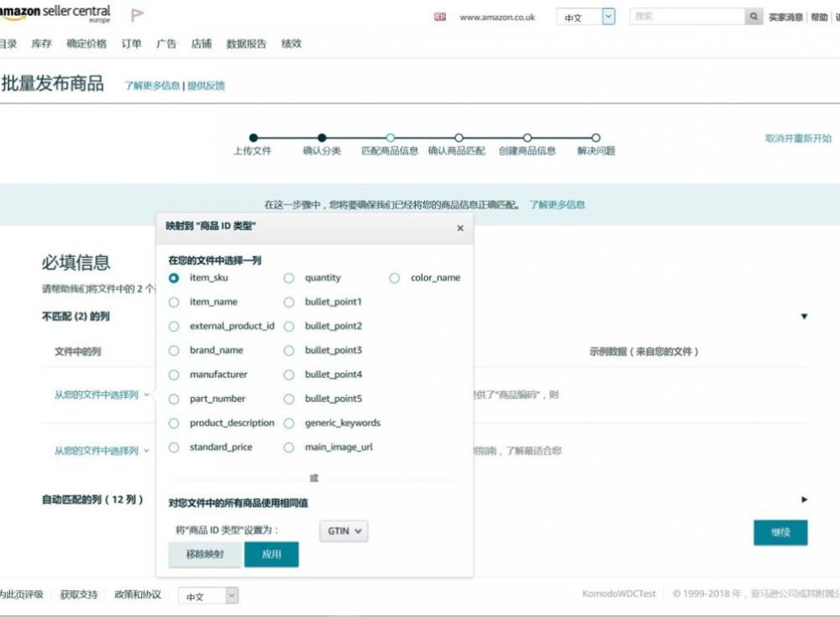Close the 商品 ID 类型 mapping dialog
Image resolution: width=840 pixels, height=617 pixels.
[459, 228]
